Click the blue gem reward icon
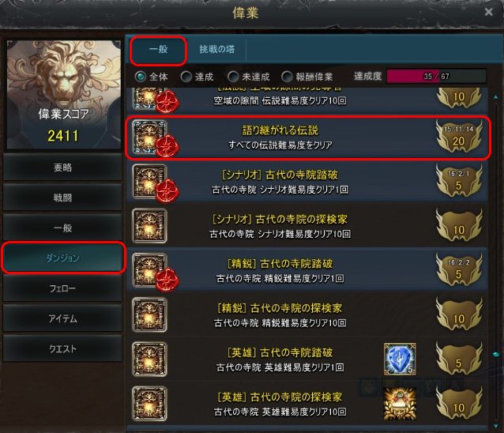Image resolution: width=504 pixels, height=433 pixels. point(400,359)
